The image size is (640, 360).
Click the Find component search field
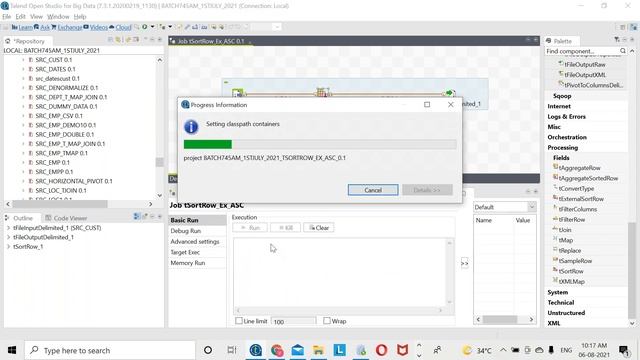coord(582,51)
